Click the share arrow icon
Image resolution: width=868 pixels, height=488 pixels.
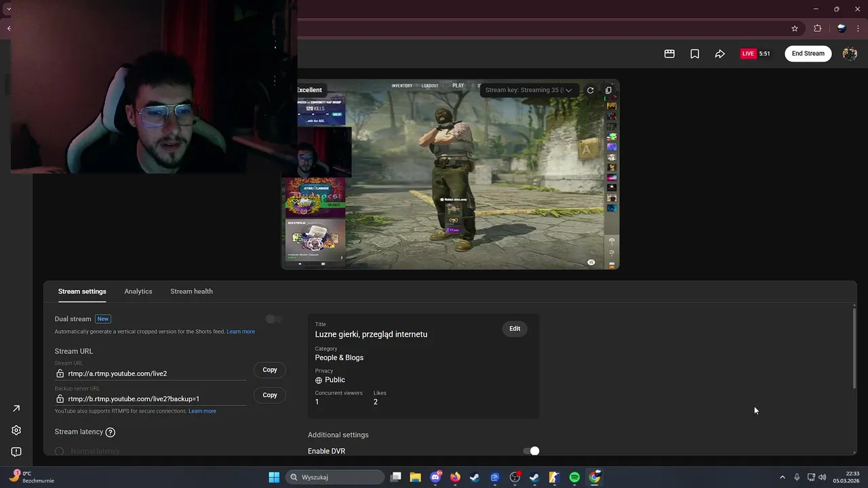(719, 54)
